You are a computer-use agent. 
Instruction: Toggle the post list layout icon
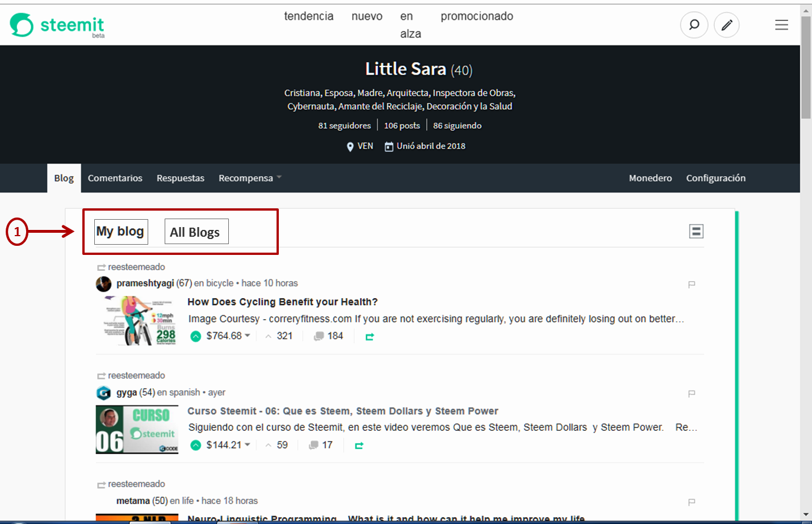click(x=696, y=231)
